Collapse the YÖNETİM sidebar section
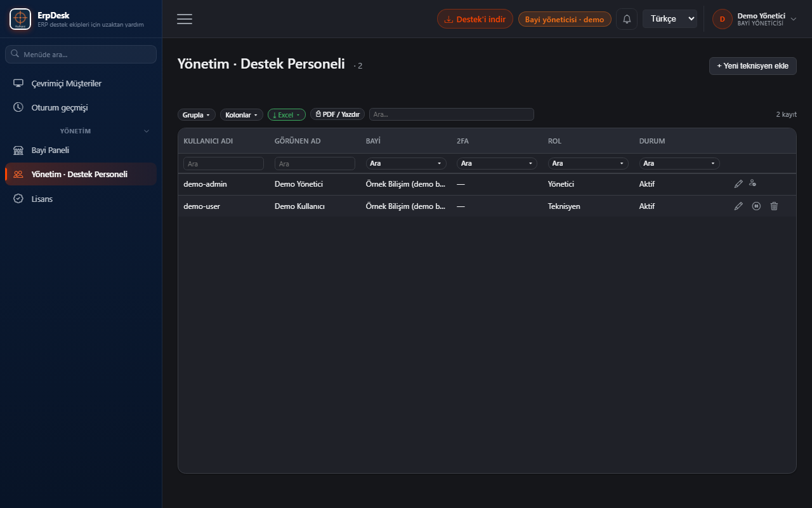 (147, 131)
